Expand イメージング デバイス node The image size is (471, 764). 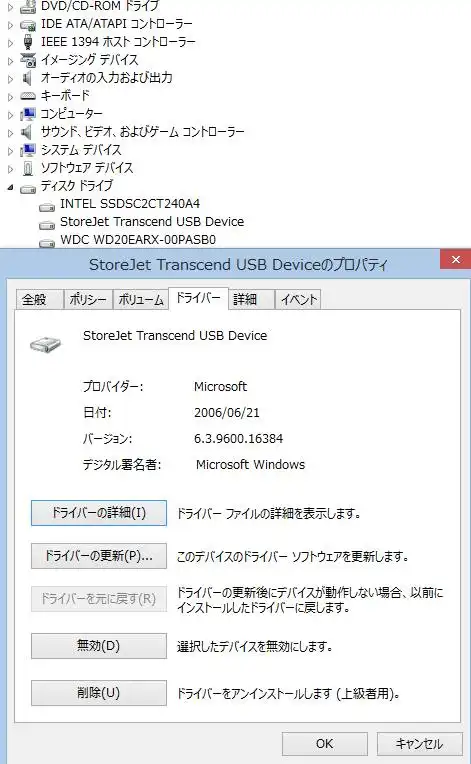[x=10, y=61]
